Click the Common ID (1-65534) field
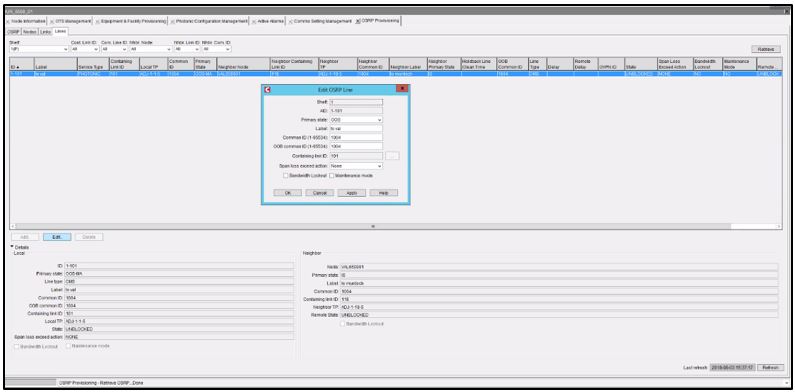Image resolution: width=795 pixels, height=392 pixels. (x=356, y=138)
